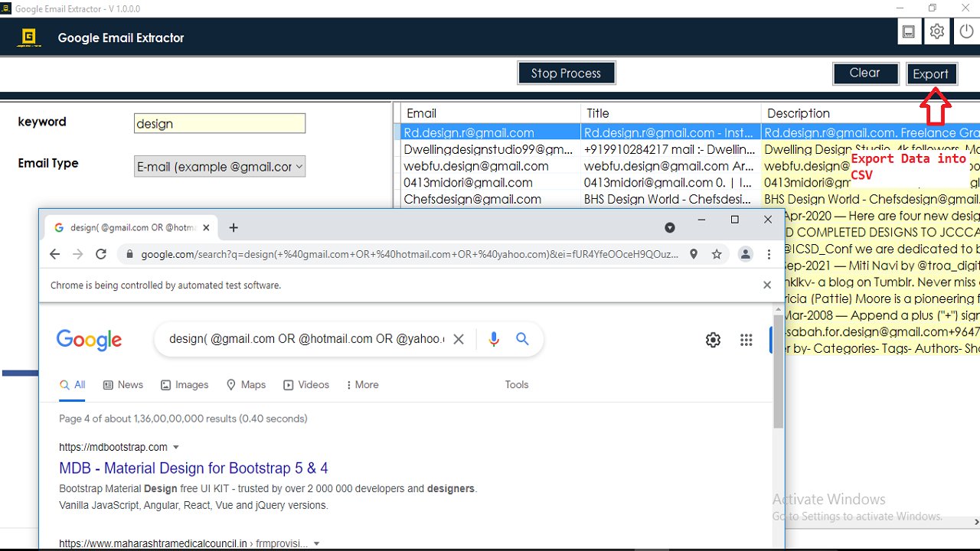The image size is (980, 551).
Task: Click the https://mdbootstrap.com result URL
Action: (x=113, y=447)
